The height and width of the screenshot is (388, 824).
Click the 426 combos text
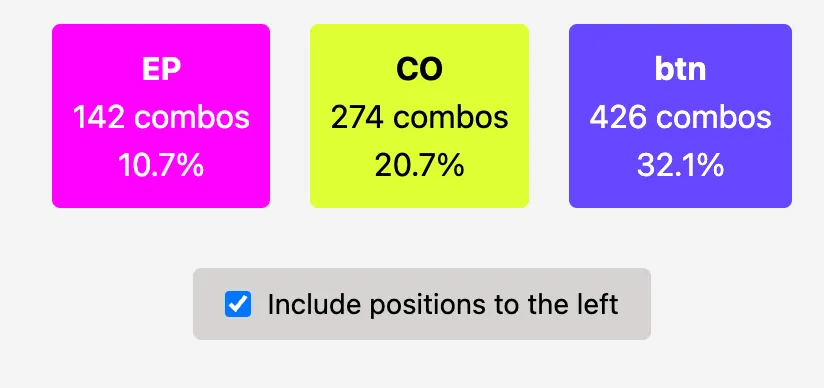click(680, 117)
